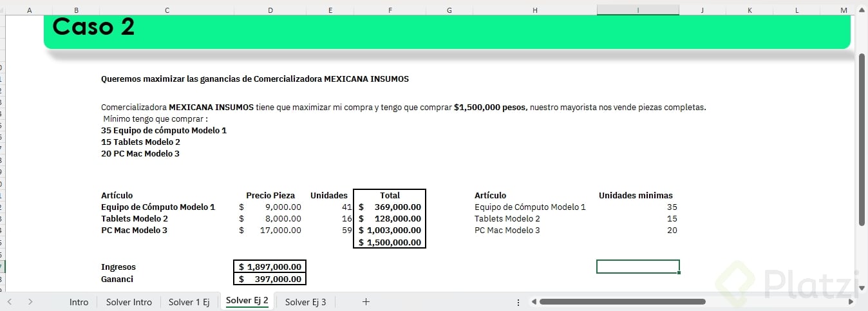
Task: Open the Solver 1 Ej sheet tab
Action: [x=189, y=302]
